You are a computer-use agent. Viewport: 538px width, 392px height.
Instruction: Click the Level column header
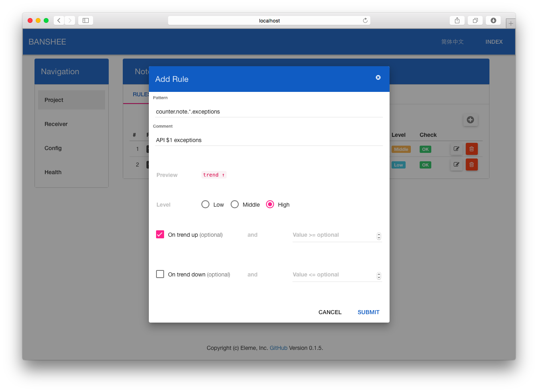pos(398,135)
